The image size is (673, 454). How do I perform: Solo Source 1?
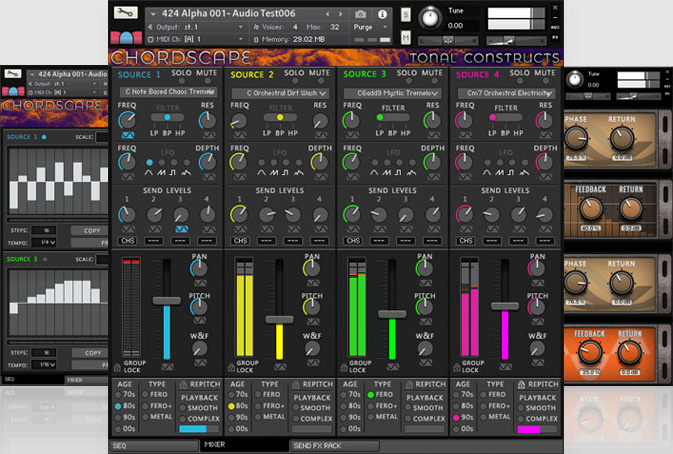pos(181,74)
